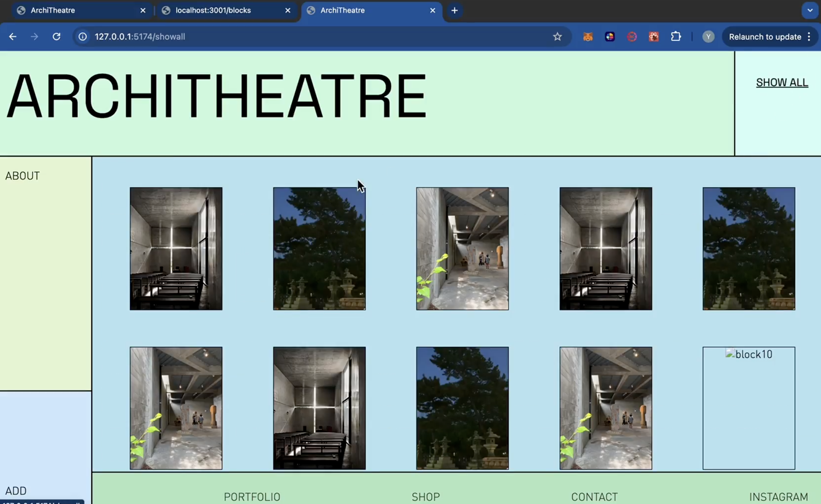Click the ARCHITHEATRE site title

click(x=217, y=96)
